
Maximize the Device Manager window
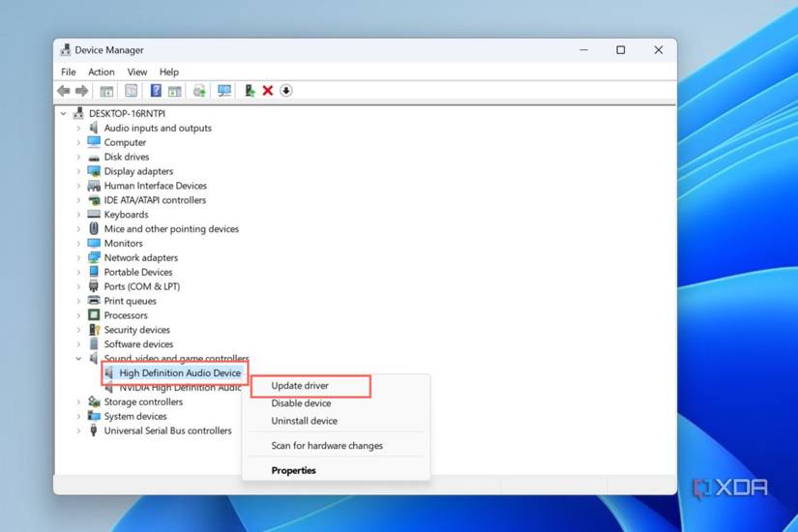[x=620, y=50]
